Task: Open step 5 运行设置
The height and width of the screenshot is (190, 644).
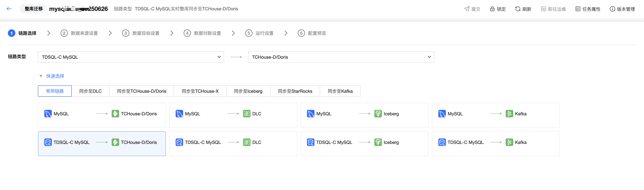Action: point(259,33)
